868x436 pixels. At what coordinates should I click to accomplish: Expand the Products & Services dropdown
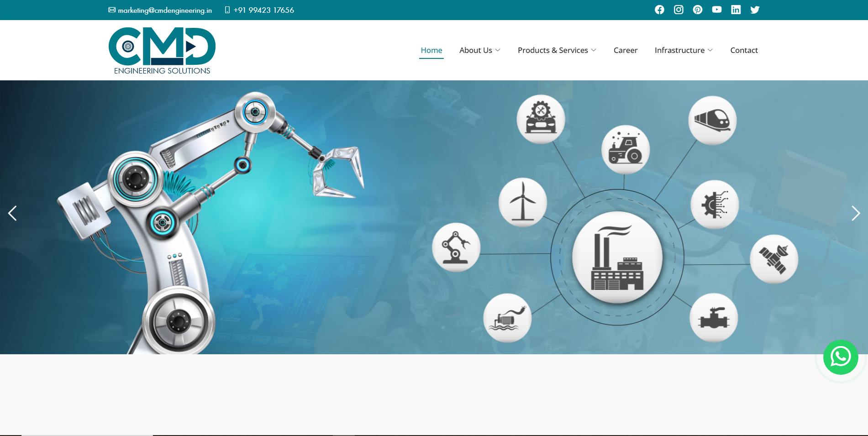(x=557, y=50)
